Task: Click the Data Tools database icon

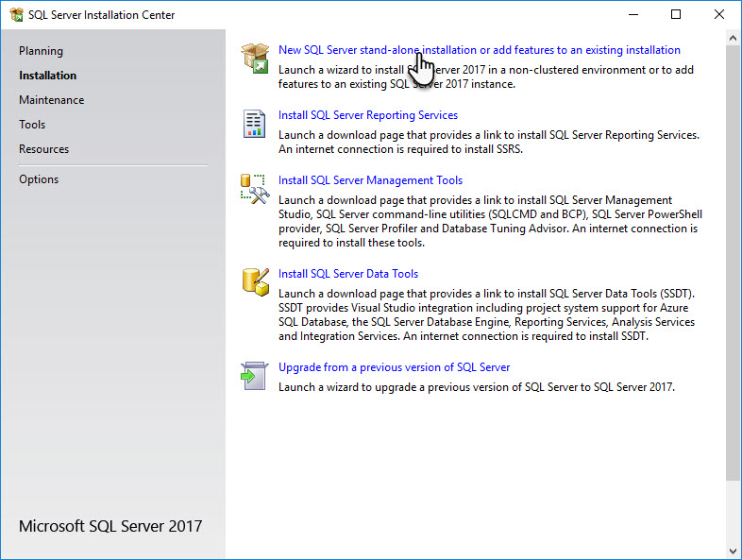Action: coord(256,282)
